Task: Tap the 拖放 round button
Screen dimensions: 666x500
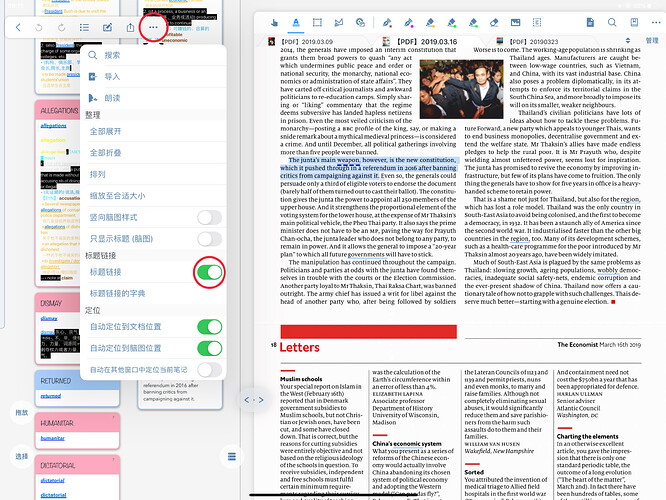Action: [x=22, y=412]
